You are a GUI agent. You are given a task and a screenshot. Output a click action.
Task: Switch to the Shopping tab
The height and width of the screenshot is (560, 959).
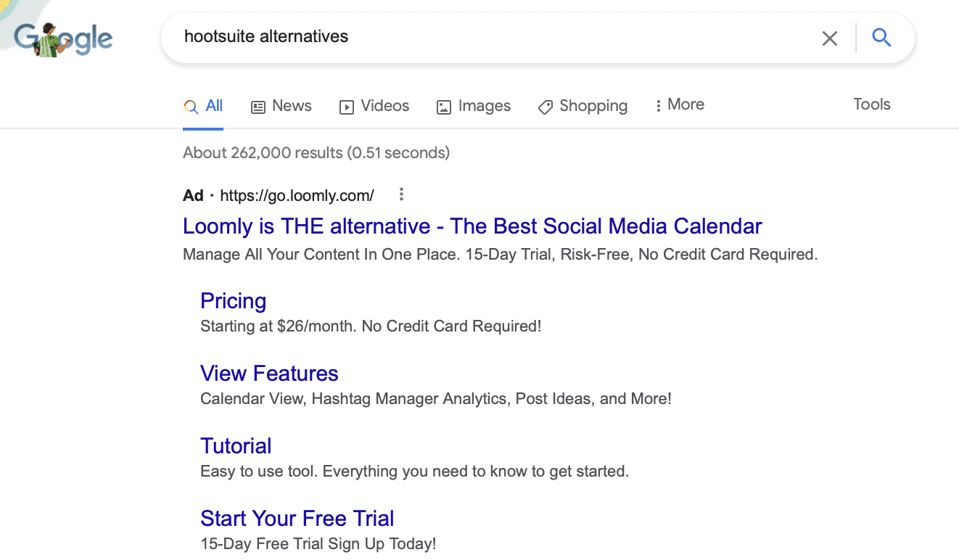[583, 106]
